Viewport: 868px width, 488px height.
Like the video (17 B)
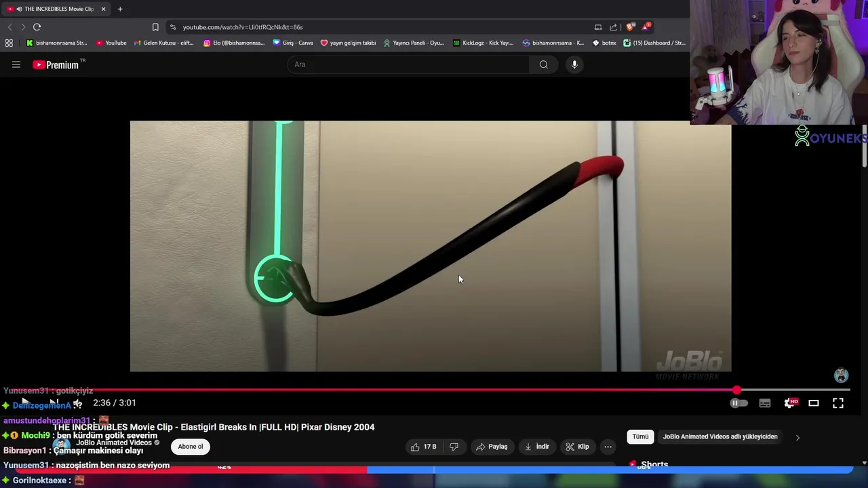(423, 447)
